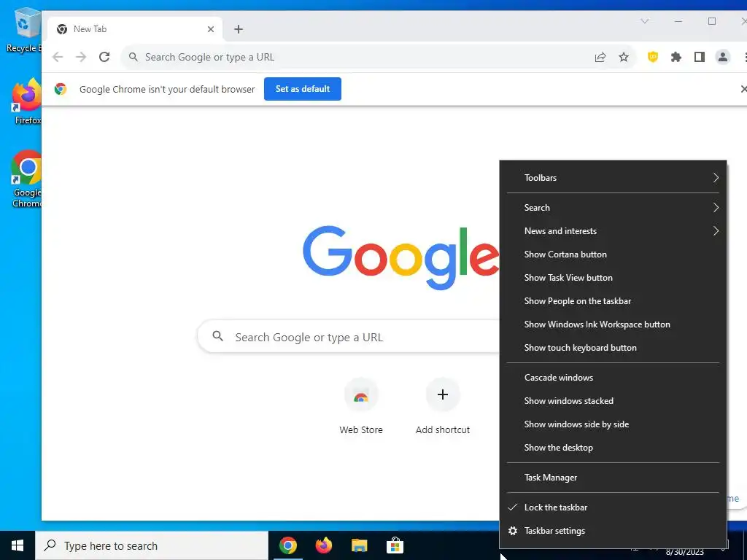Click the Google logo
The image size is (747, 560).
click(401, 257)
